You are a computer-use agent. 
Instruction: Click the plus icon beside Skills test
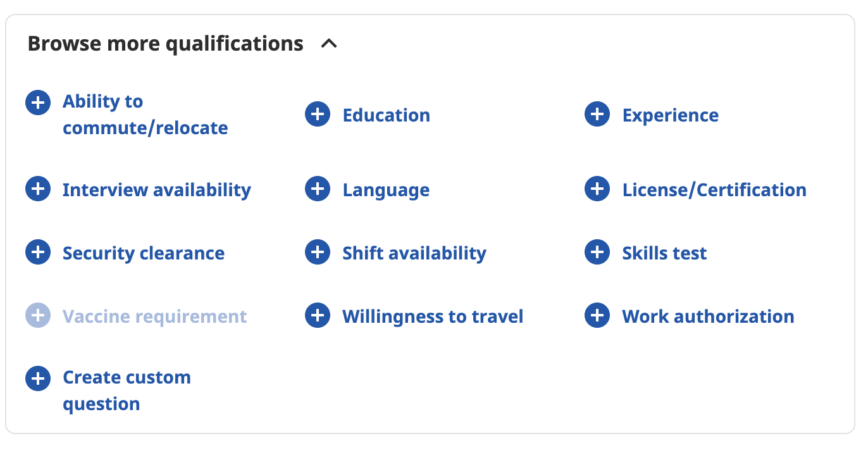(597, 253)
